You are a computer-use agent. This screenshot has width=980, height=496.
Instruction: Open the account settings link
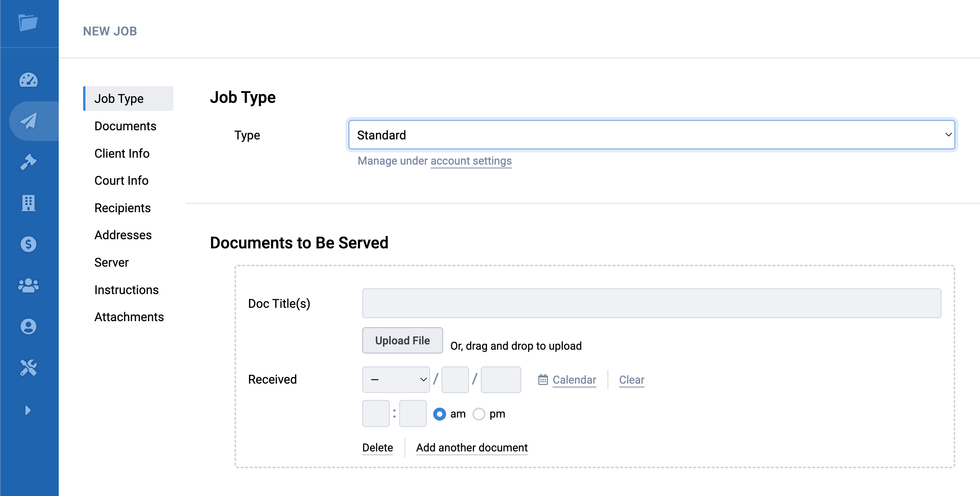point(471,161)
